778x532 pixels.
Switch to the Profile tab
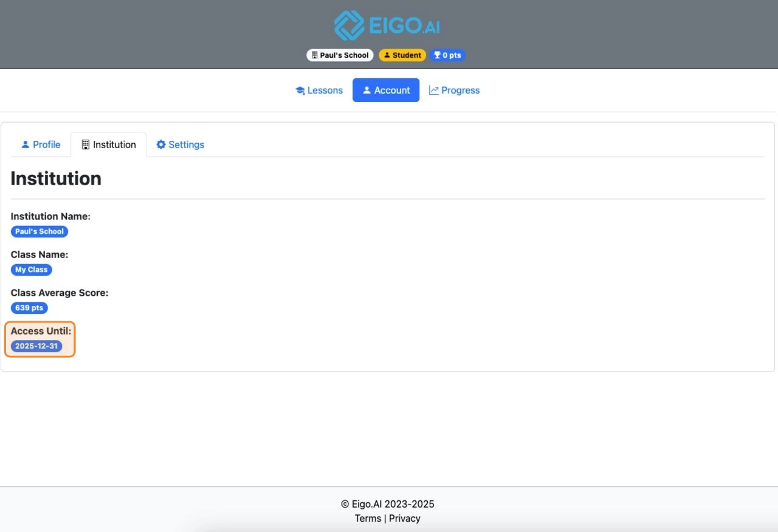41,145
